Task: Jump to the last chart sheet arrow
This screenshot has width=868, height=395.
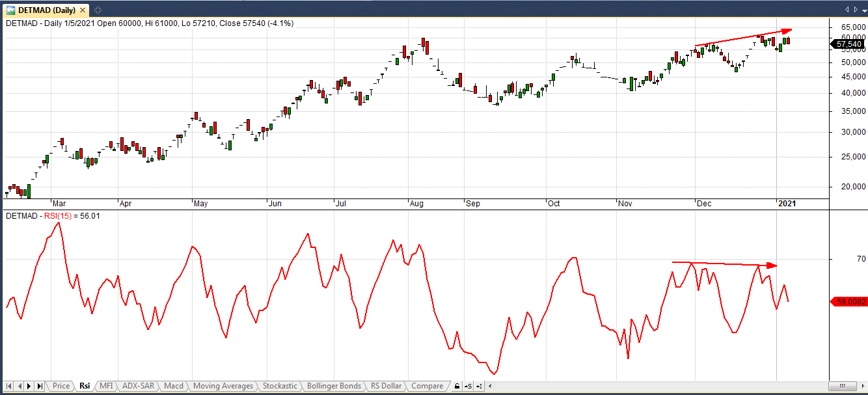Action: coord(40,386)
